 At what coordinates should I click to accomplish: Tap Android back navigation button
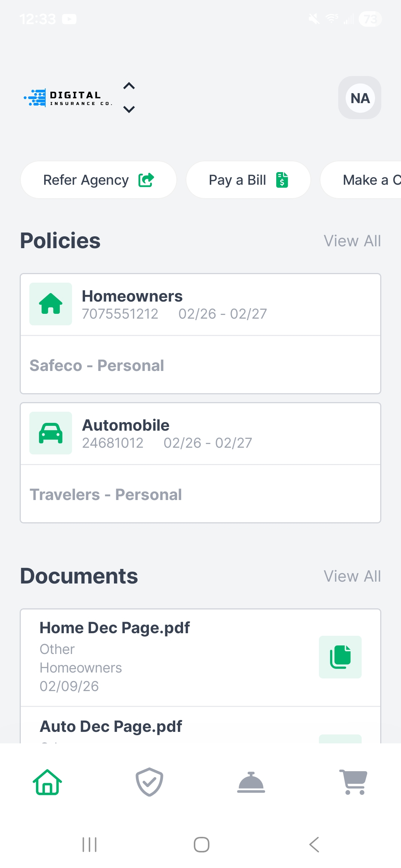pyautogui.click(x=314, y=845)
